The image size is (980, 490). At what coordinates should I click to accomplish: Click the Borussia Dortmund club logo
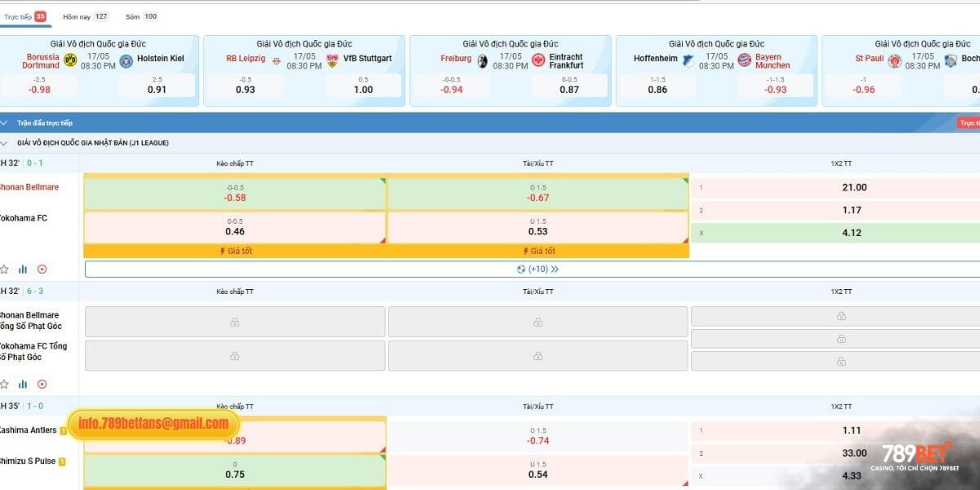[x=70, y=60]
